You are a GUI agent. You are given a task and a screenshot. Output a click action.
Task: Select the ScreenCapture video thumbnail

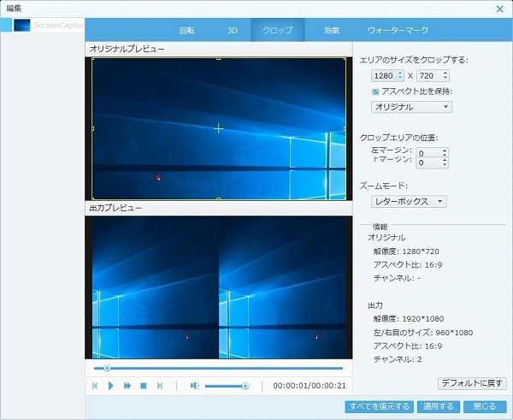coord(22,25)
